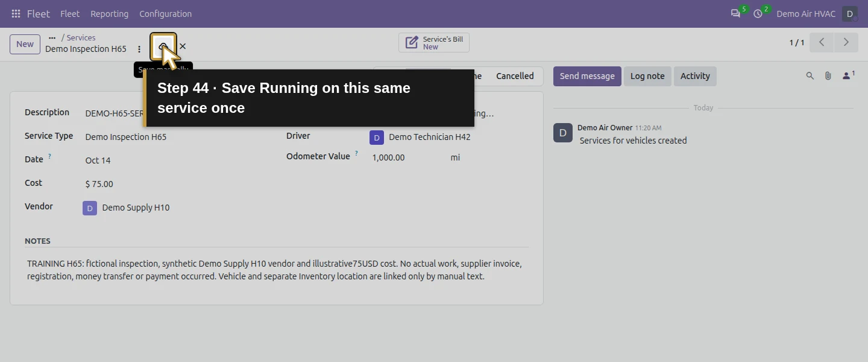Go back to Services breadcrumb
868x362 pixels.
[81, 37]
